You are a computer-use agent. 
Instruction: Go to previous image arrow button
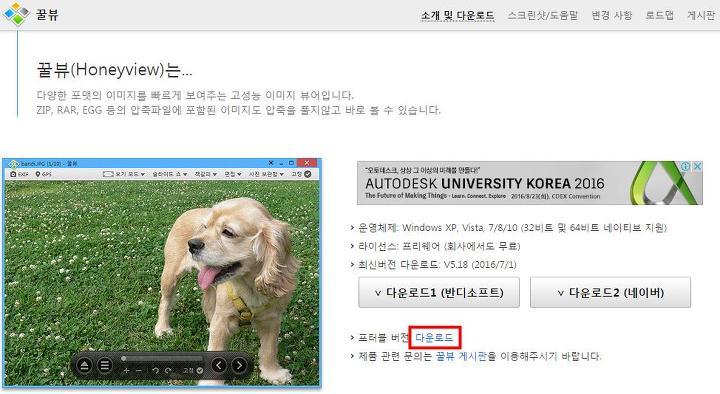[219, 366]
